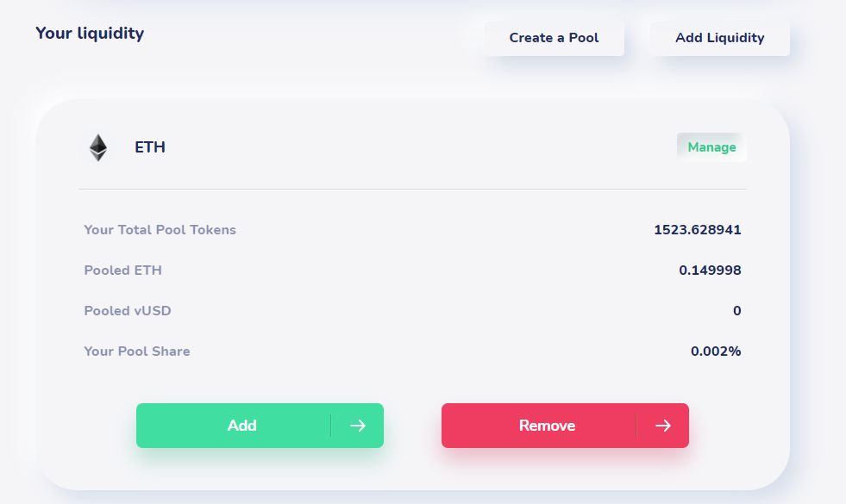Select the ETH pool name
This screenshot has width=846, height=504.
point(150,147)
